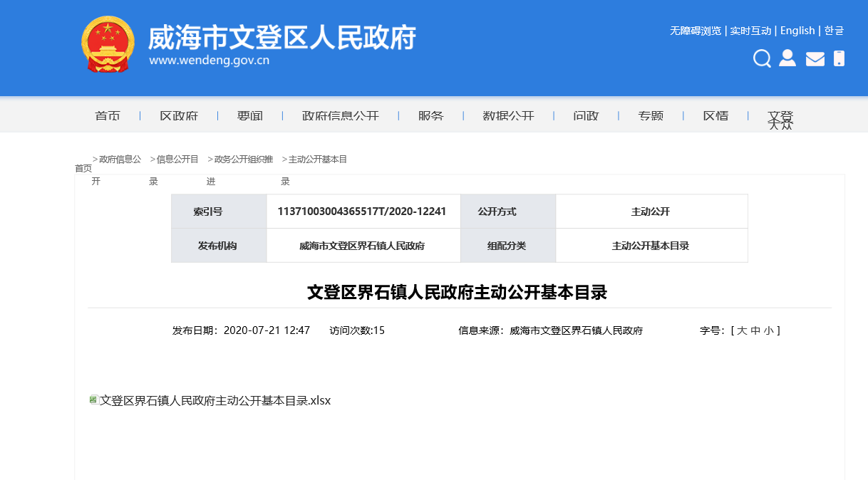Open the 首页 menu item
868x480 pixels.
107,115
